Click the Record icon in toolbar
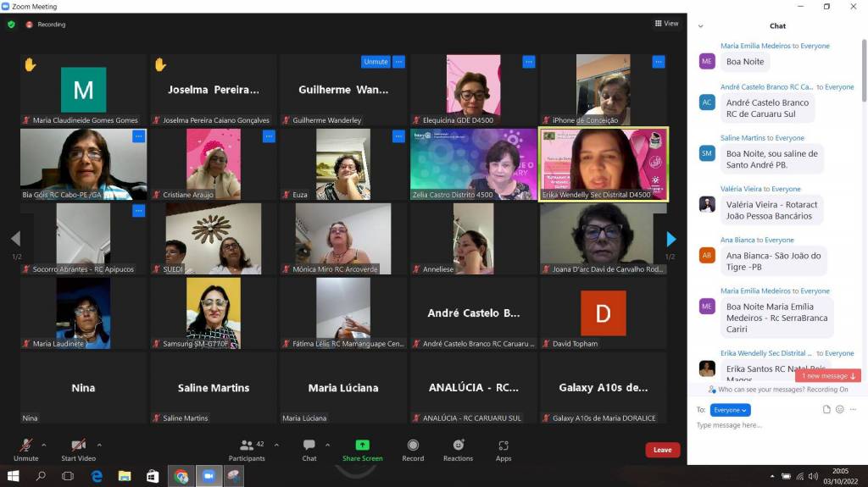The image size is (868, 487). (x=413, y=445)
